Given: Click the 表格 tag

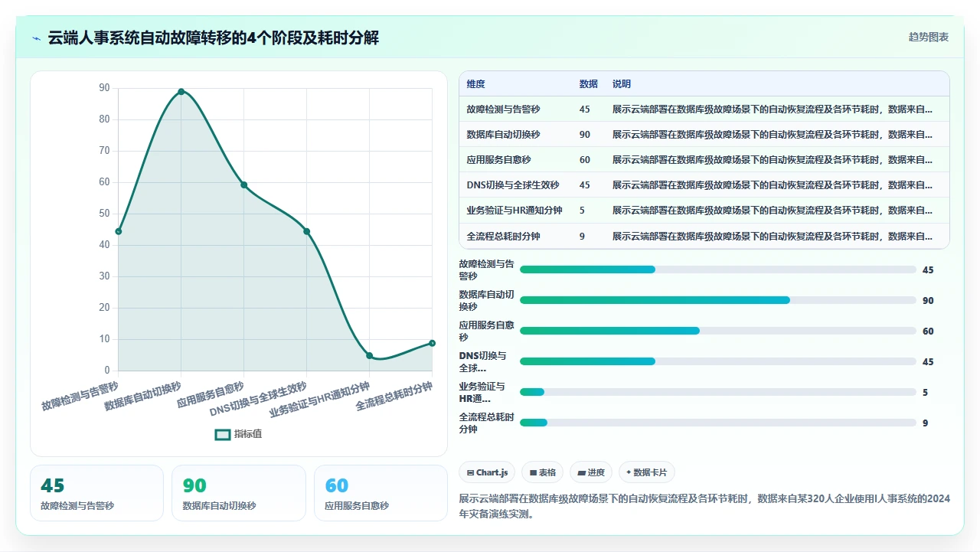Looking at the screenshot, I should click(543, 472).
